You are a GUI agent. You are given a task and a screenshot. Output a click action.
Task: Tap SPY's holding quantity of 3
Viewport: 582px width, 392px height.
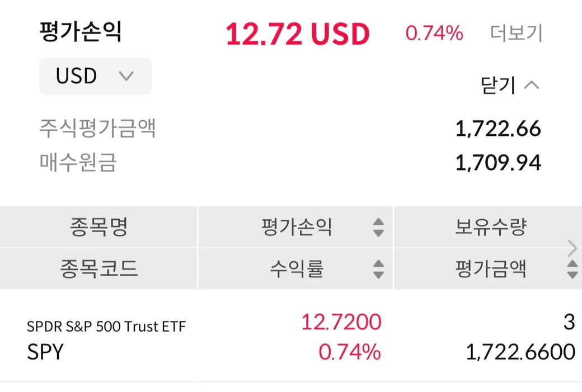[569, 322]
